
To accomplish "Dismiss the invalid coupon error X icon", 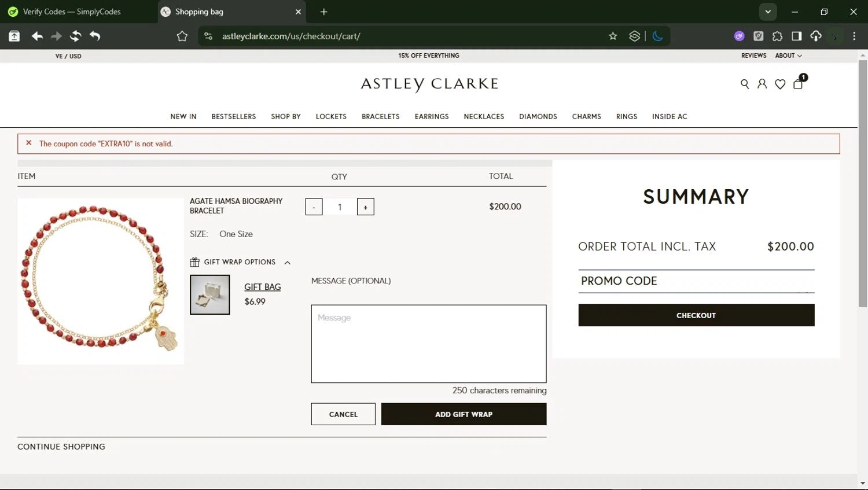I will pos(28,143).
